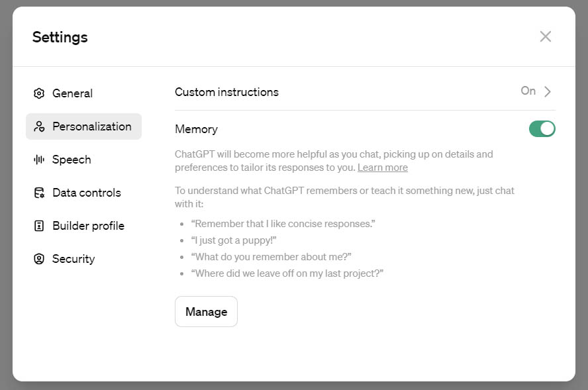Open Security settings label
The width and height of the screenshot is (588, 390).
point(73,259)
